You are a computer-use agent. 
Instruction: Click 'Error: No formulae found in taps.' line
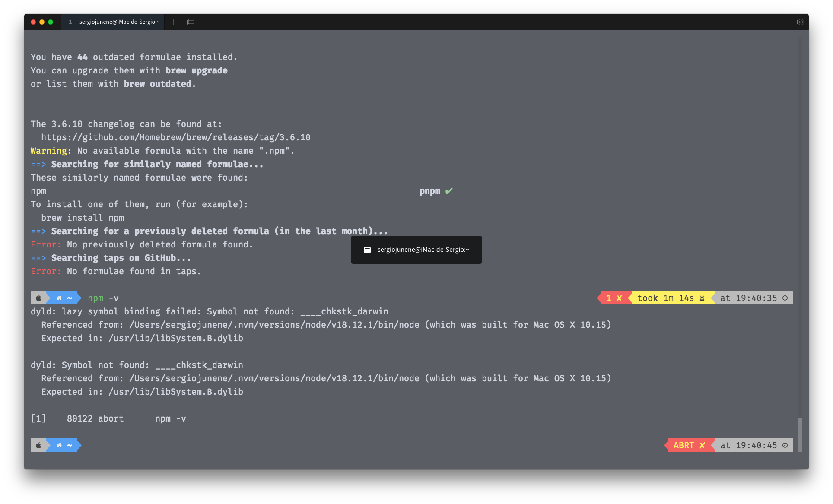tap(116, 271)
